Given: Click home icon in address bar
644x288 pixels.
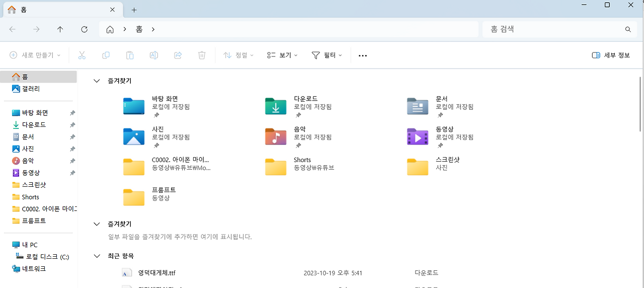Looking at the screenshot, I should coord(110,29).
